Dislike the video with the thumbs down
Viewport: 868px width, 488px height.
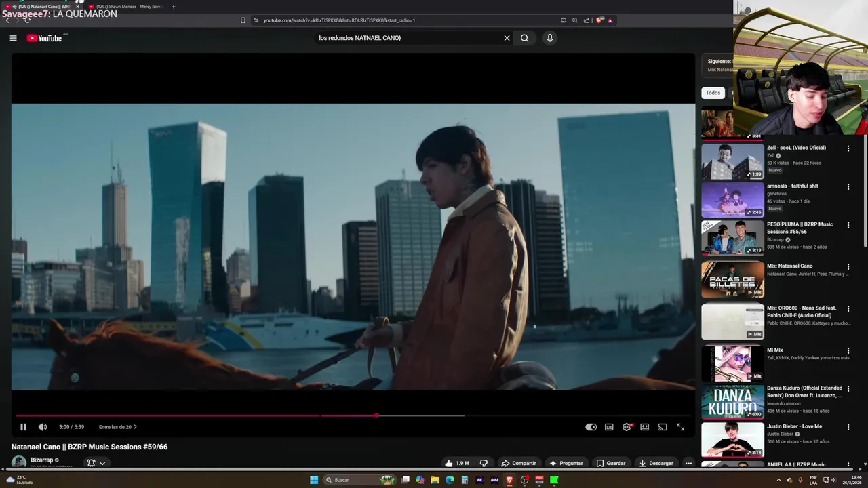pyautogui.click(x=484, y=464)
